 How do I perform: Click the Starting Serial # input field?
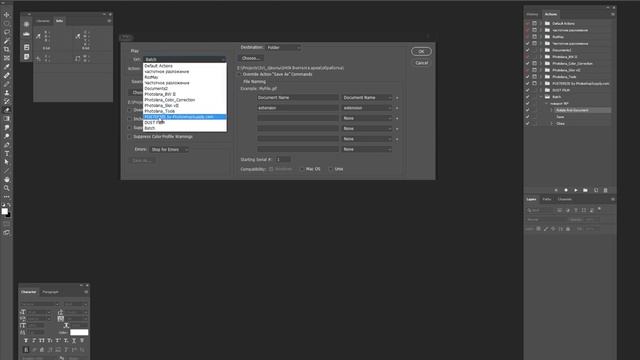tap(283, 160)
